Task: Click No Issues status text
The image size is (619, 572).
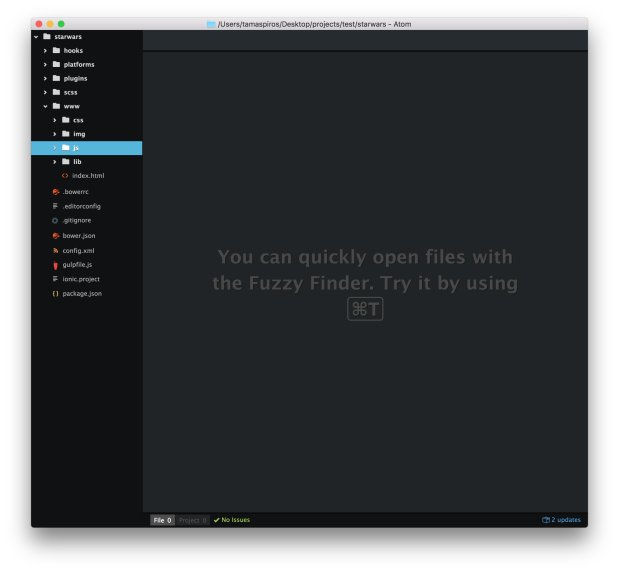Action: (x=236, y=520)
